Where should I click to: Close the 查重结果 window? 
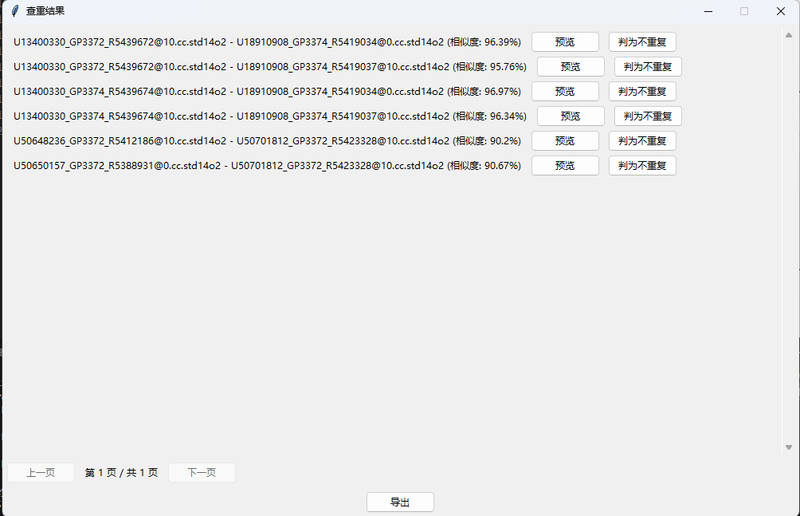781,11
